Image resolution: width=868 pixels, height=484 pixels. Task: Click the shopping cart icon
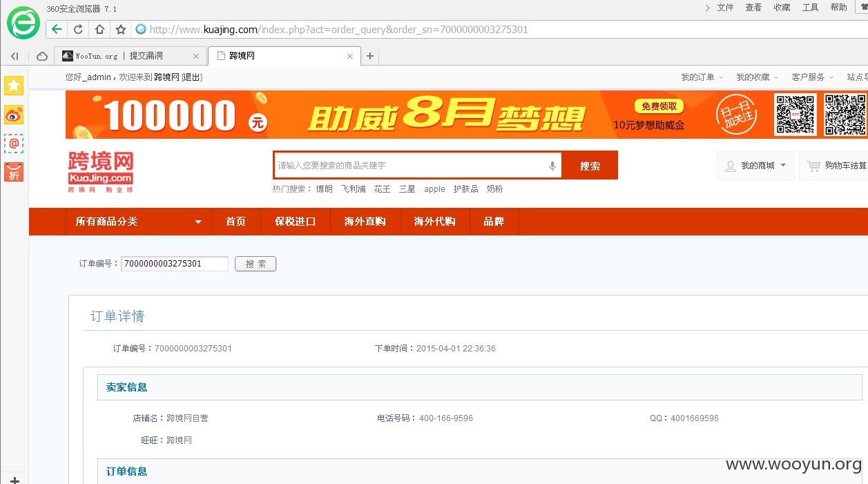[813, 166]
